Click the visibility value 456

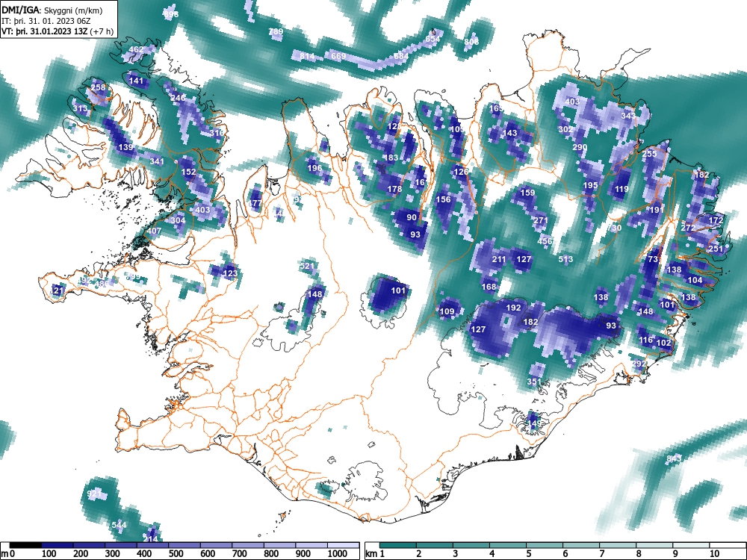(545, 241)
